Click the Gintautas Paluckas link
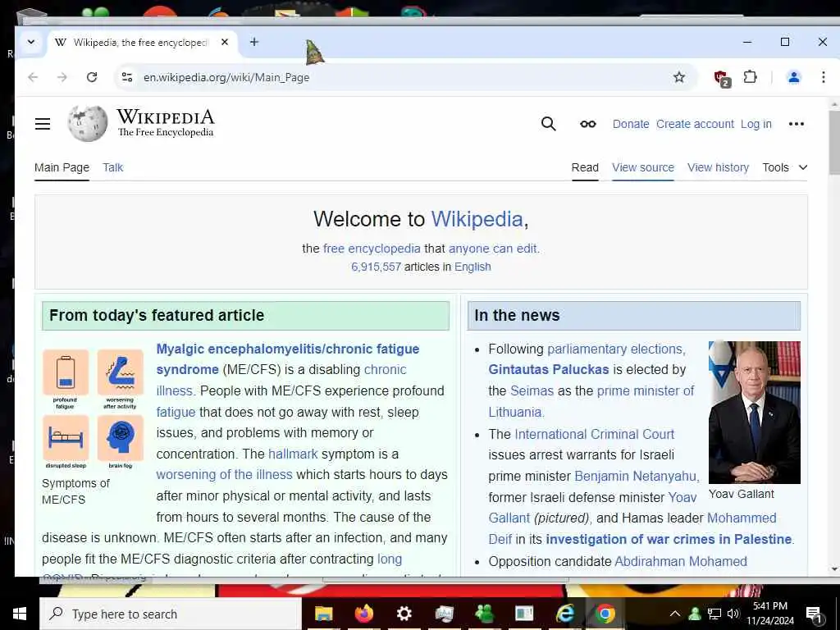 coord(549,370)
